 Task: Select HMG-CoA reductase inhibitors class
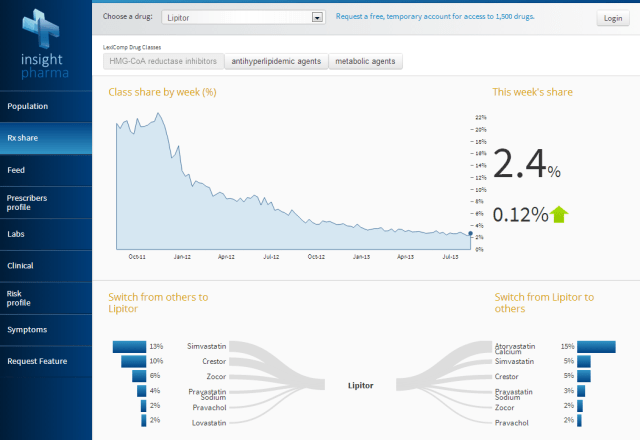(163, 61)
